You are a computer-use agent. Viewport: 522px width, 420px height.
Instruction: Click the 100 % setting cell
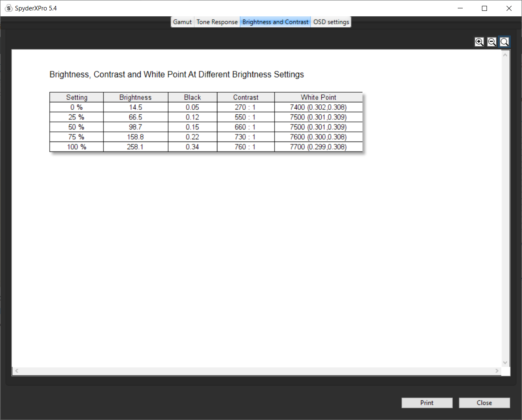(x=77, y=147)
